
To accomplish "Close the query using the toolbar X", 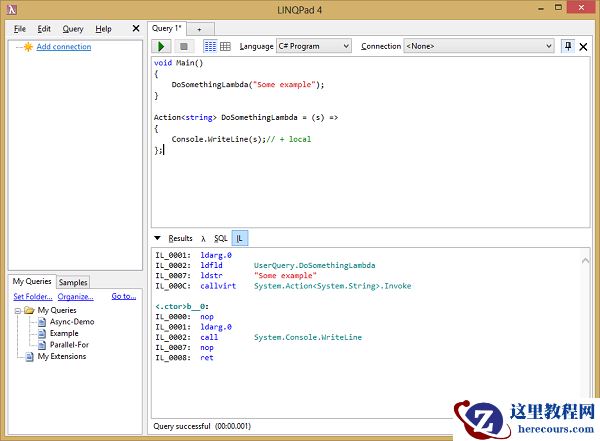I will [x=584, y=46].
